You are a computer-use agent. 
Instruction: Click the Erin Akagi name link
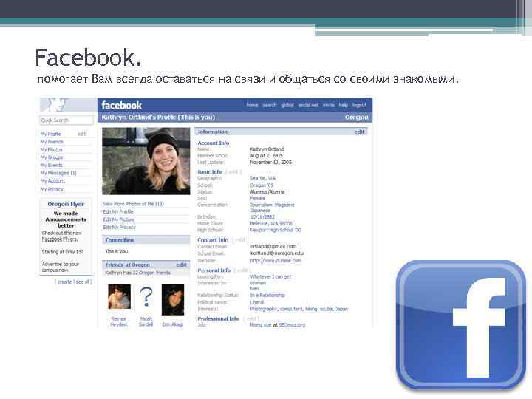coord(172,324)
